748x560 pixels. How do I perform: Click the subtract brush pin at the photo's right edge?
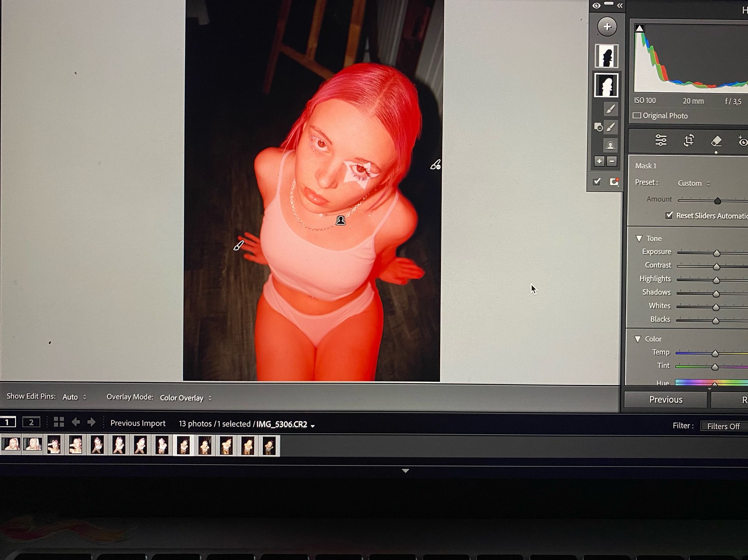(x=435, y=165)
